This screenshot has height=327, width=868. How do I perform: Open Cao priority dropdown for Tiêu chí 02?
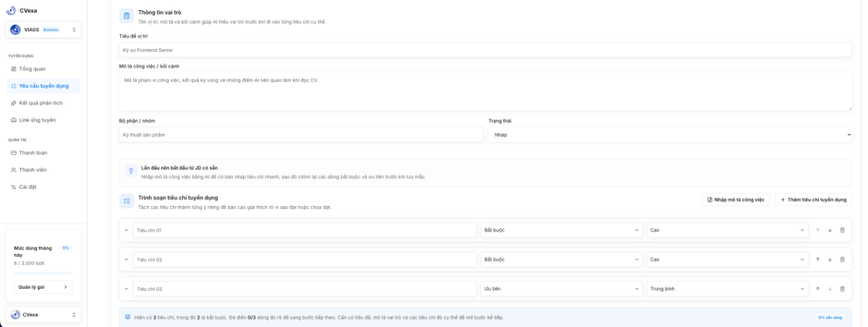[727, 259]
